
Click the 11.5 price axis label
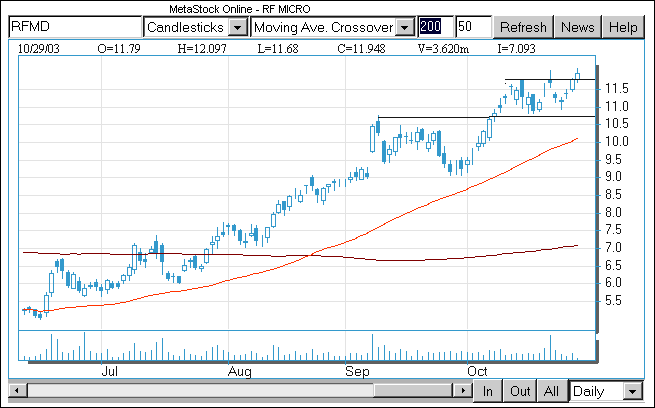617,88
